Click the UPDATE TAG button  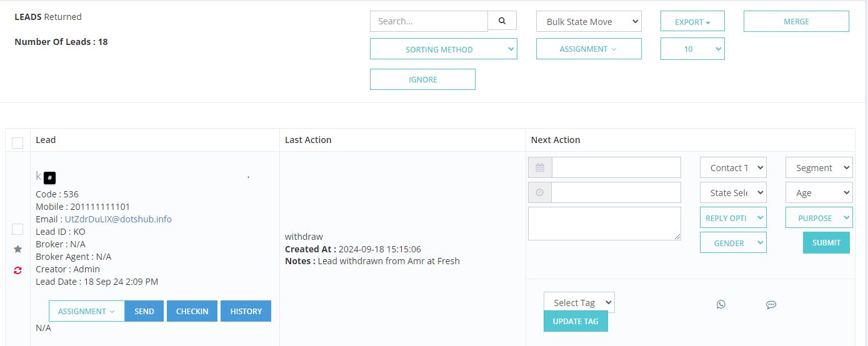(x=576, y=321)
